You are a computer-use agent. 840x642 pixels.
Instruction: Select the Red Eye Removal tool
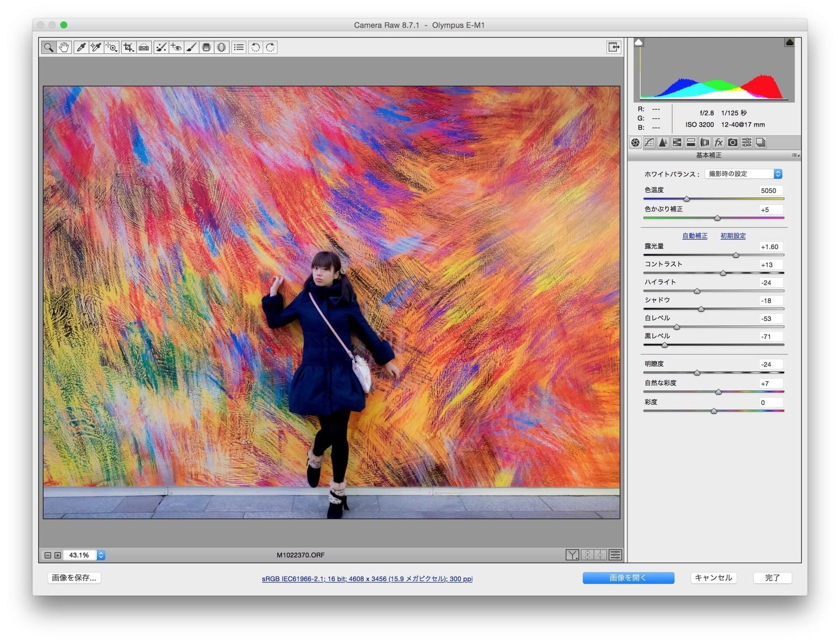tap(176, 47)
